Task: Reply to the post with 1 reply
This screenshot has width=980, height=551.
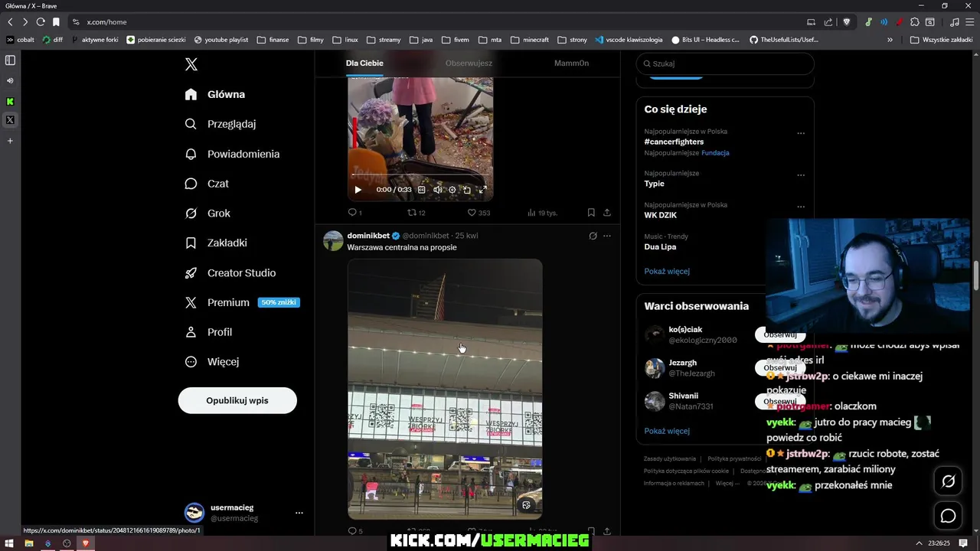Action: coord(354,213)
